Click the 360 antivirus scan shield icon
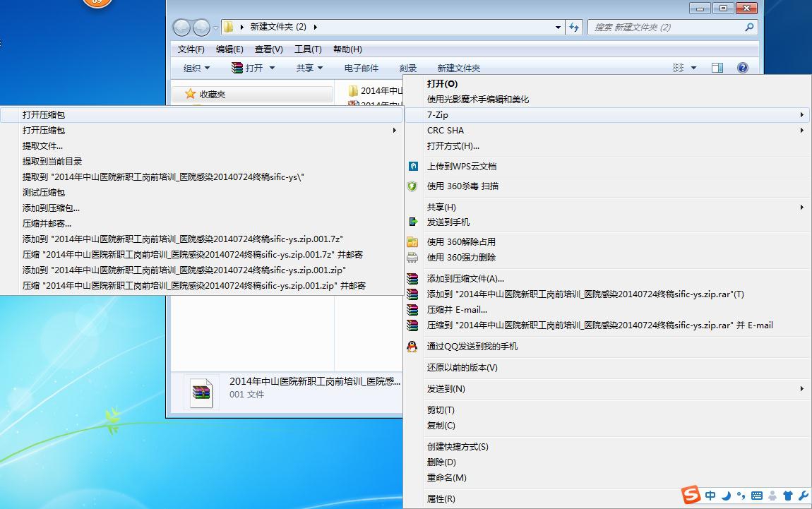 click(x=413, y=186)
